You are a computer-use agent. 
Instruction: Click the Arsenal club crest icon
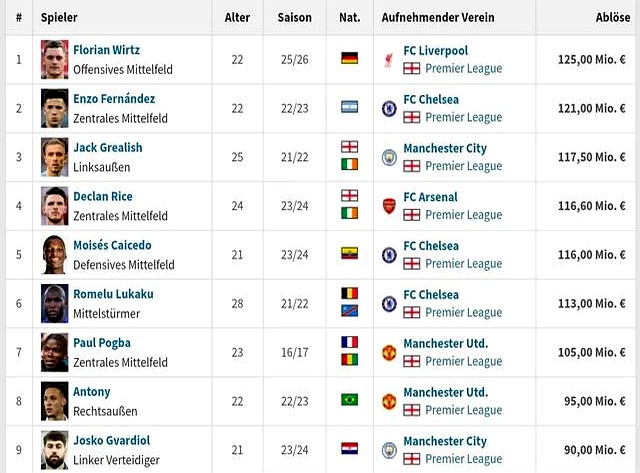(x=389, y=206)
